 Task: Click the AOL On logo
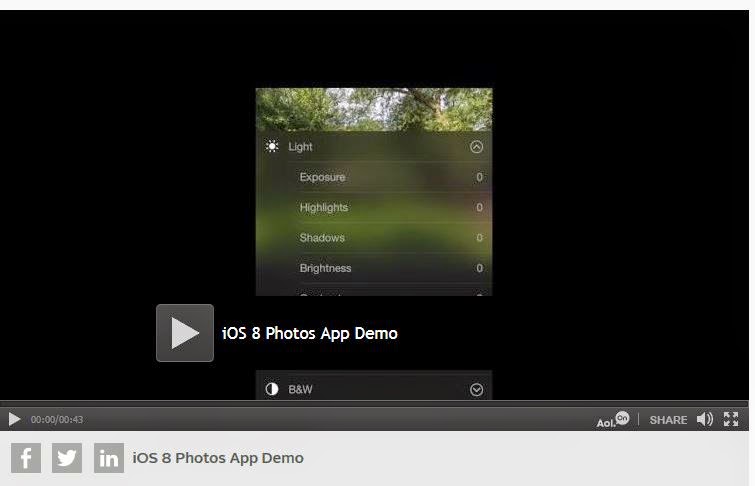point(613,420)
